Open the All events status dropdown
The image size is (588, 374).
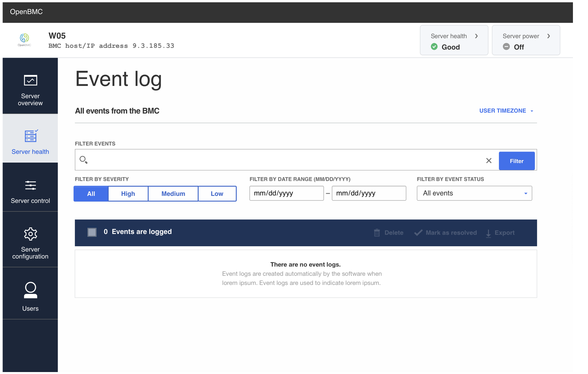pyautogui.click(x=474, y=193)
